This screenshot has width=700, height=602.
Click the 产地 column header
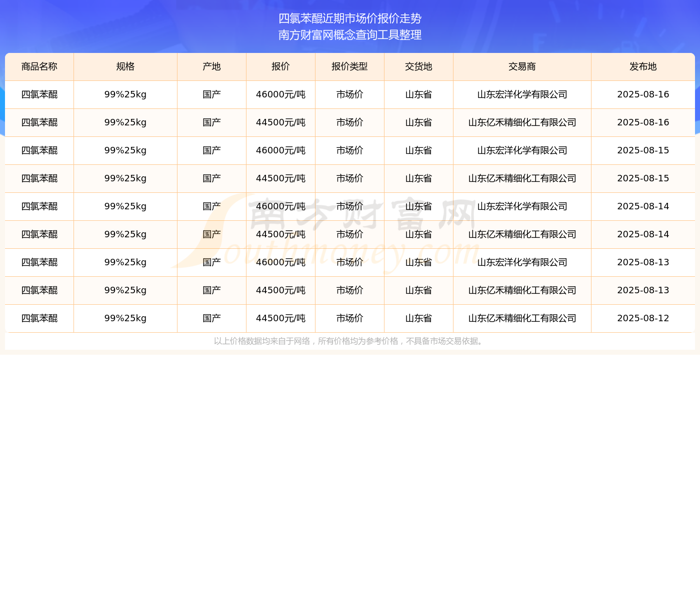[x=211, y=66]
